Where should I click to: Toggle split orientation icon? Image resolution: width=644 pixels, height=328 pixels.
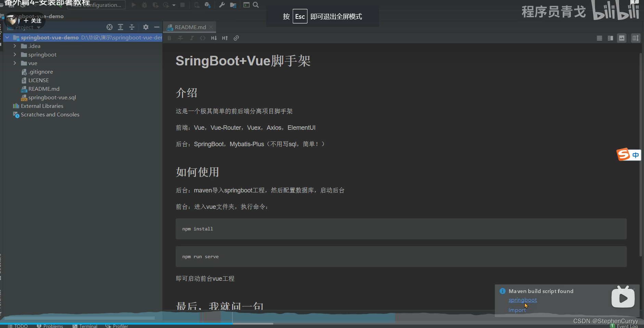tap(635, 38)
